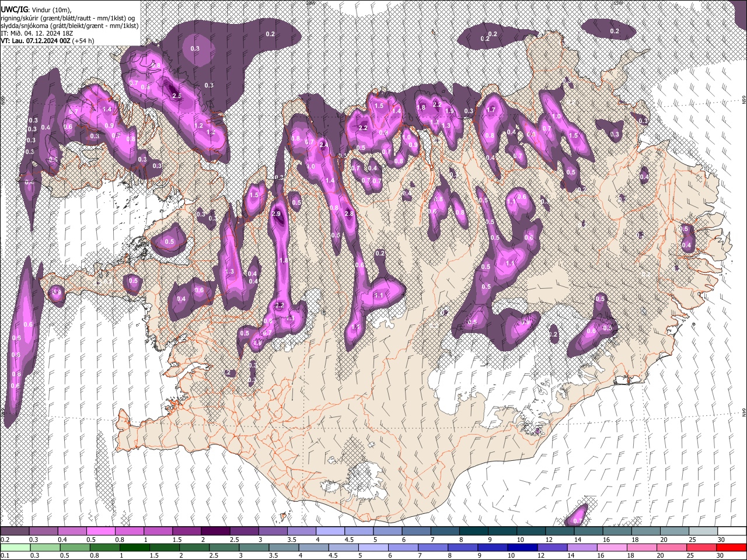
Task: Pick the darkest purple swatch labeled 2
Action: [216, 531]
